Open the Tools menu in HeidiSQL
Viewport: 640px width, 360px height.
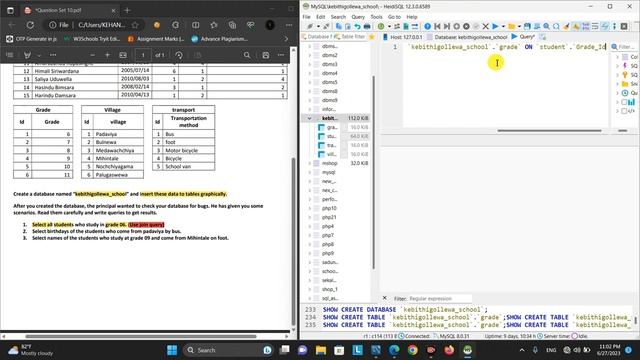pyautogui.click(x=376, y=17)
